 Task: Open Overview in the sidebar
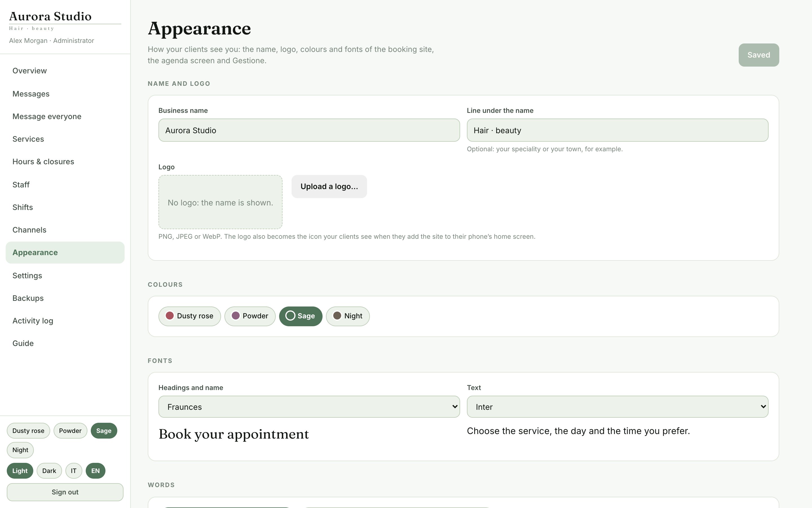pyautogui.click(x=65, y=71)
